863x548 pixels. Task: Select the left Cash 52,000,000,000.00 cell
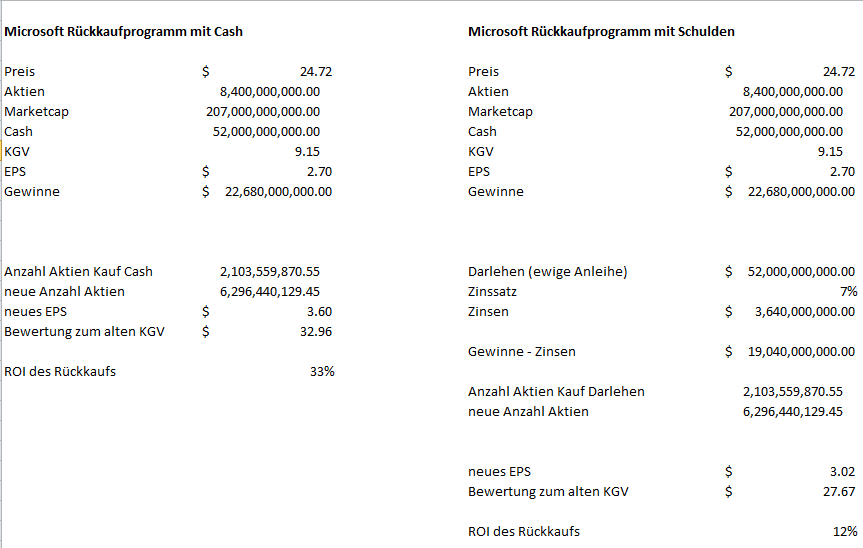(266, 131)
